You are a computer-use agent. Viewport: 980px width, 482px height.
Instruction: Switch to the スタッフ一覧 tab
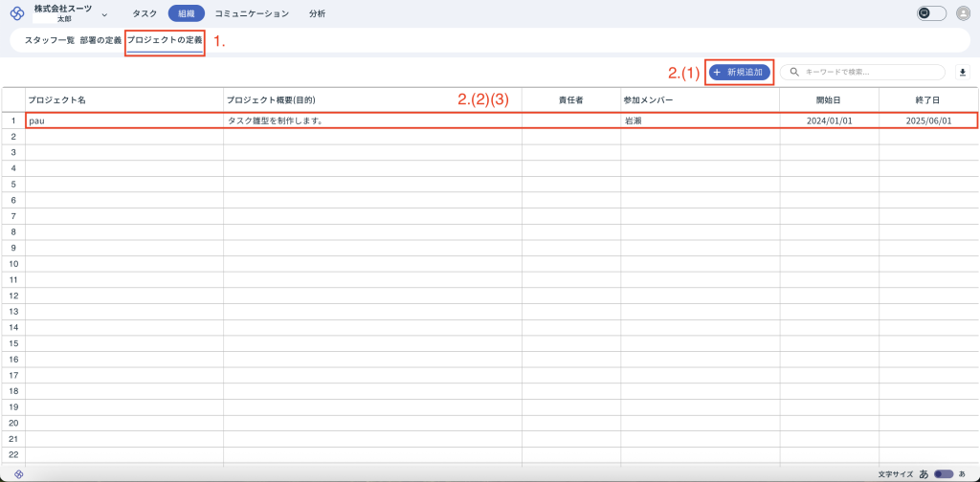49,41
